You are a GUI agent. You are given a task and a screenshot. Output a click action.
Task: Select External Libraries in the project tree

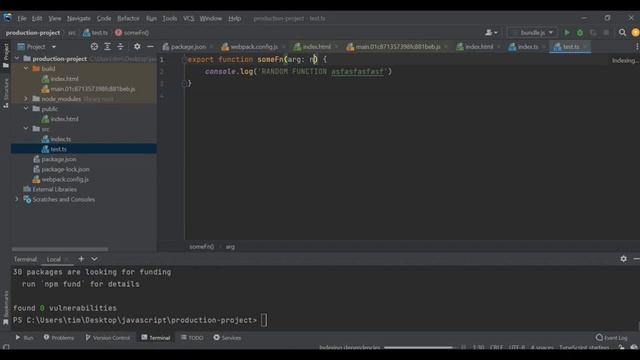click(x=54, y=189)
